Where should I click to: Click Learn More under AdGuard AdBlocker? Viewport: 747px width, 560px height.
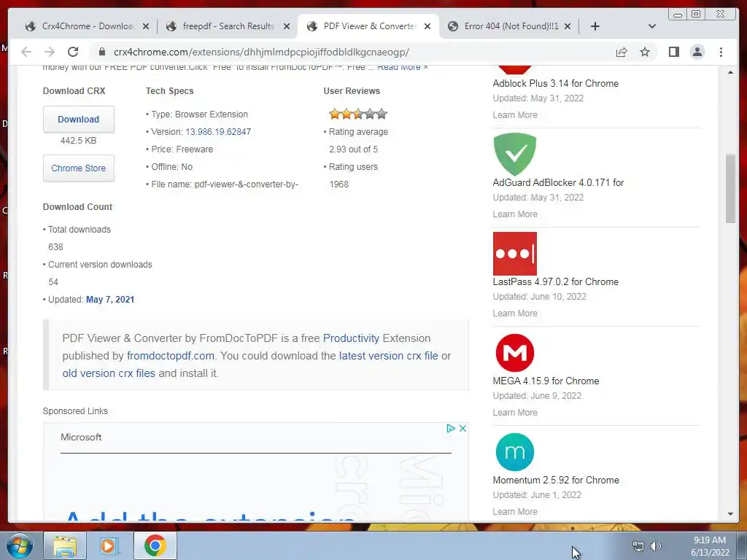click(515, 214)
